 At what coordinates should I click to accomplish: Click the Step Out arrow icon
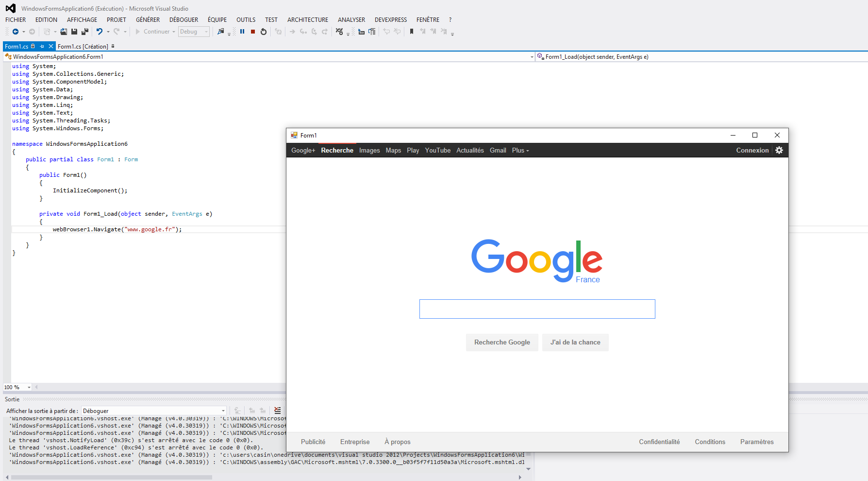(325, 32)
